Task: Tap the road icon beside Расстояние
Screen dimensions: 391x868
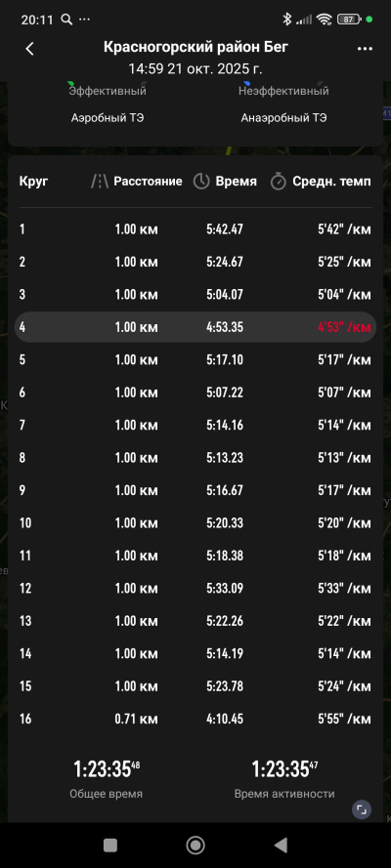Action: point(100,181)
